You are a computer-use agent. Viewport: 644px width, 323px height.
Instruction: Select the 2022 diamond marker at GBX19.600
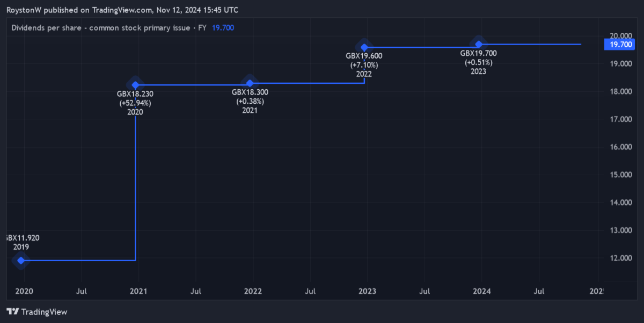click(x=364, y=47)
